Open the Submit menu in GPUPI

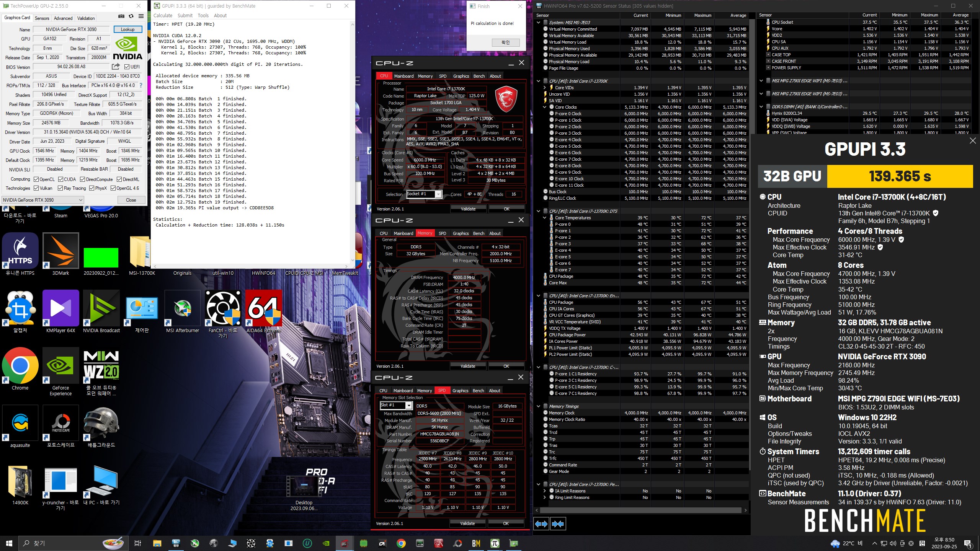click(x=185, y=15)
